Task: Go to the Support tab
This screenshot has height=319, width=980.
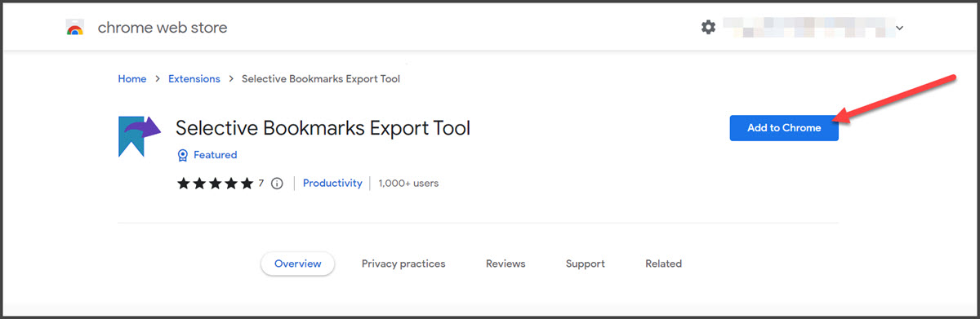Action: pyautogui.click(x=586, y=264)
